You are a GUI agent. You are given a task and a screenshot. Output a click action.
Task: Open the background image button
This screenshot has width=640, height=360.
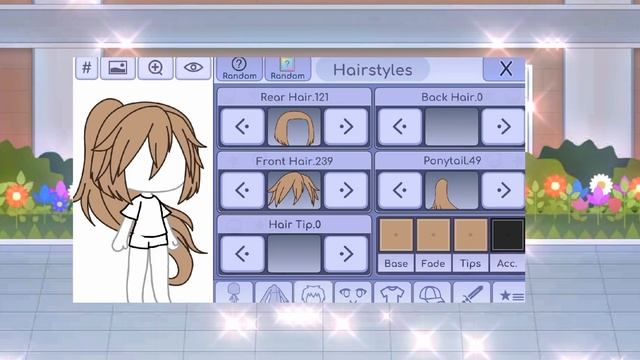click(118, 68)
